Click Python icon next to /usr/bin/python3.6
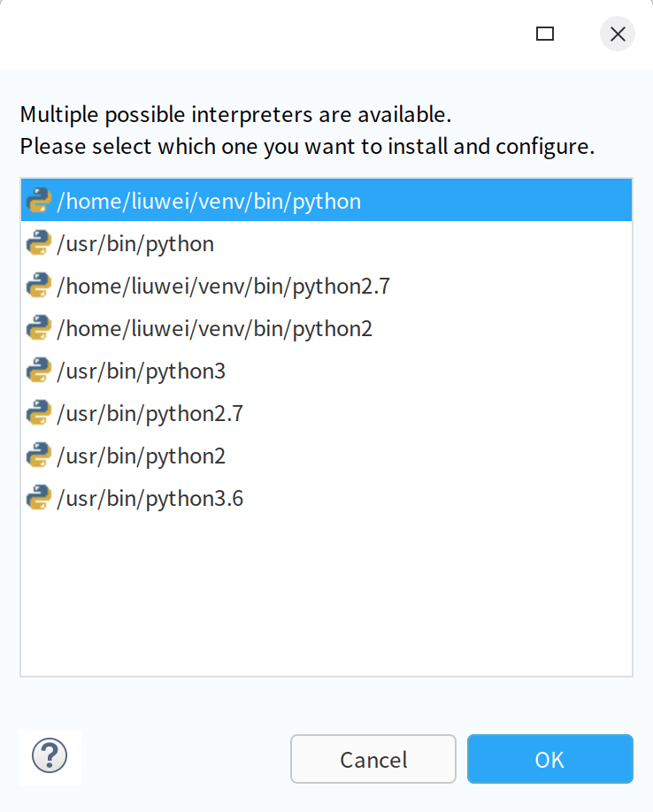The image size is (653, 812). [x=38, y=498]
